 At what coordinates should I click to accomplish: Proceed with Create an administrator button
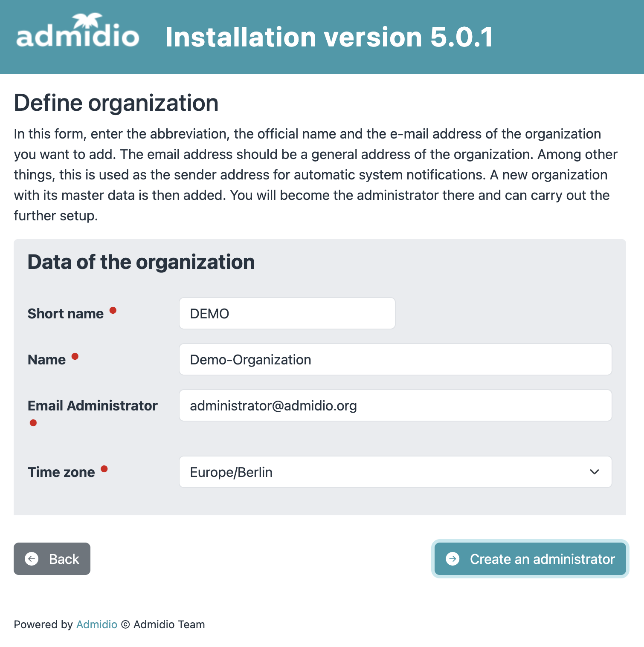coord(530,559)
